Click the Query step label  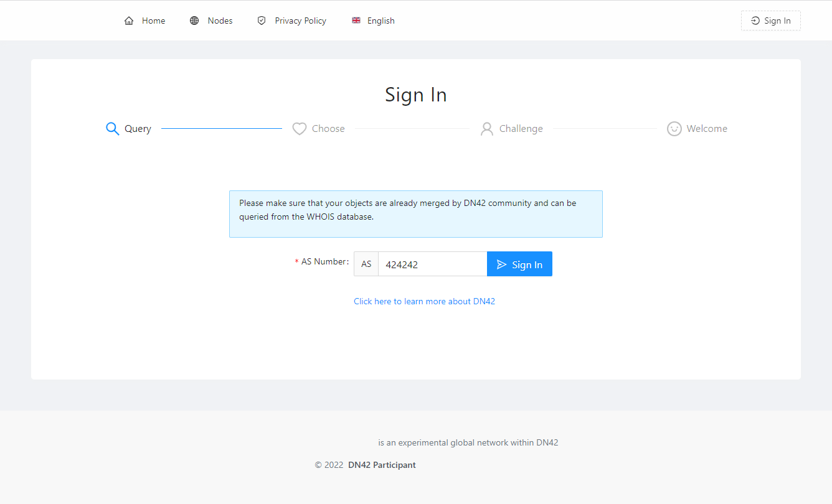138,129
